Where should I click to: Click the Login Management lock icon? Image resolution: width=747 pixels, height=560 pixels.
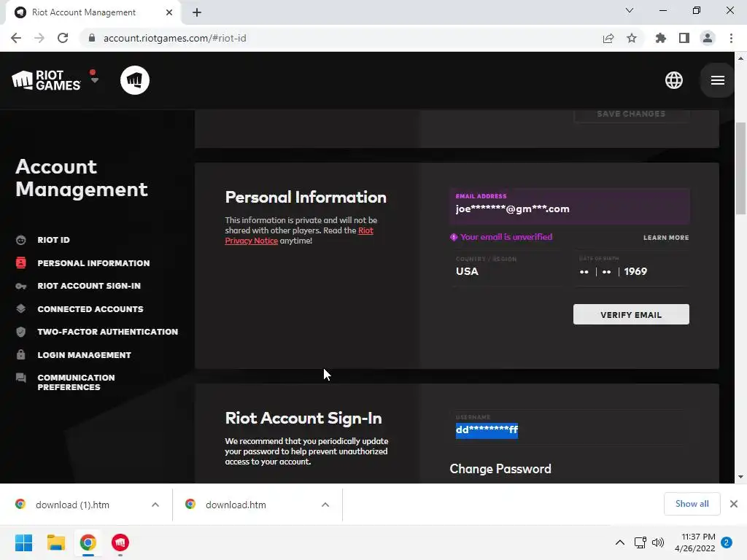point(21,354)
